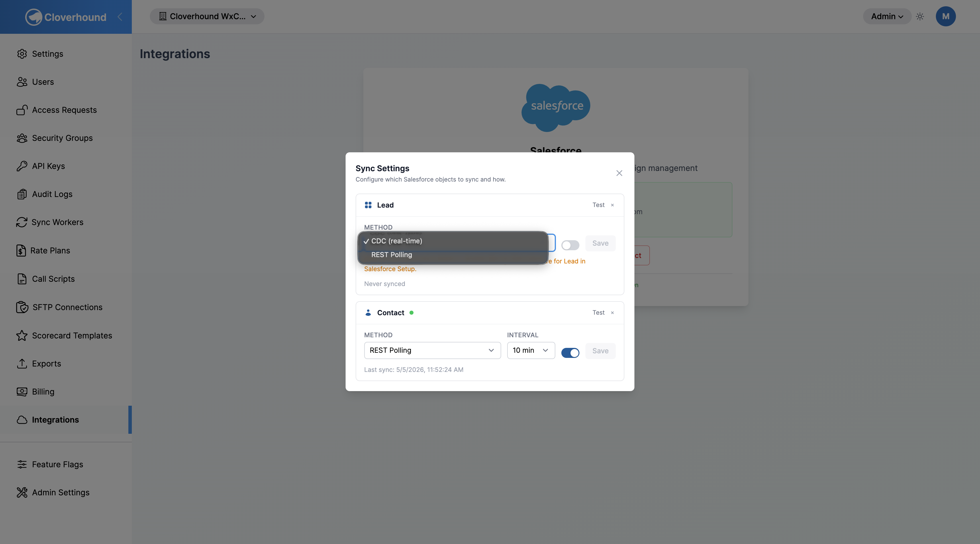Open the Contact Interval dropdown
The image size is (980, 544).
click(531, 350)
